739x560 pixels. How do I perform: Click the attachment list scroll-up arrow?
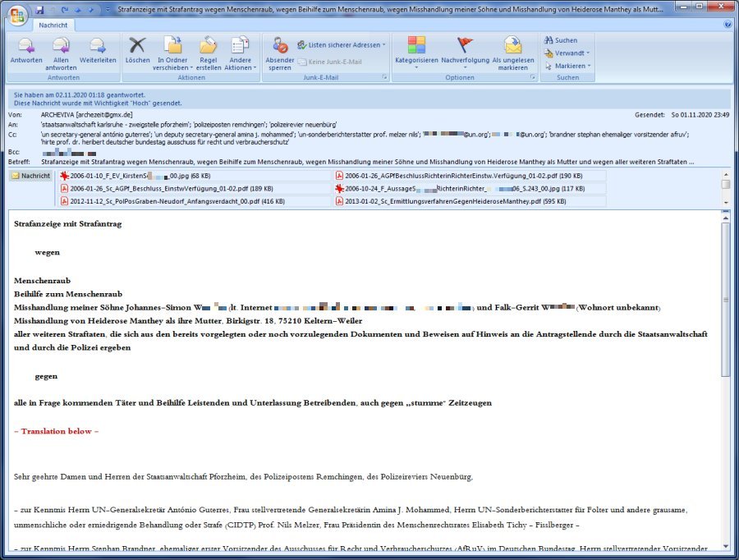727,175
